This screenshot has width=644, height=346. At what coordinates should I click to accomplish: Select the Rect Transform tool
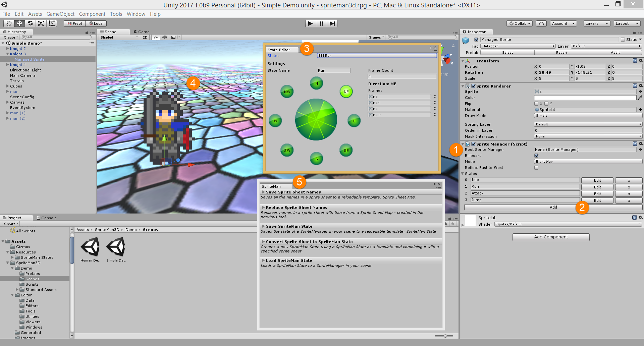[52, 23]
